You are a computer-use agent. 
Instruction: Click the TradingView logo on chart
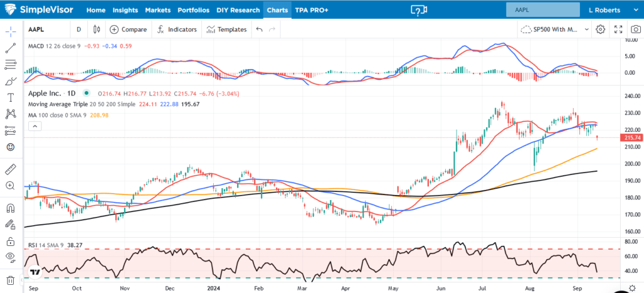pos(35,272)
